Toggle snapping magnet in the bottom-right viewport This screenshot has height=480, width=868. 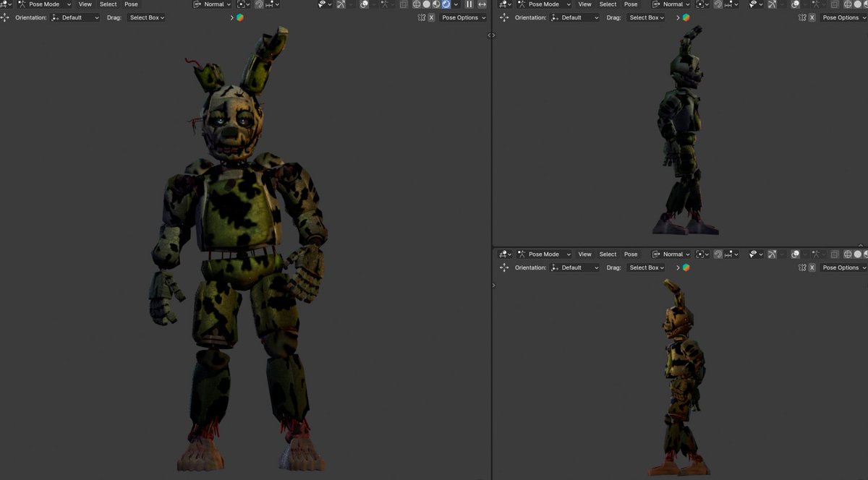pos(718,254)
